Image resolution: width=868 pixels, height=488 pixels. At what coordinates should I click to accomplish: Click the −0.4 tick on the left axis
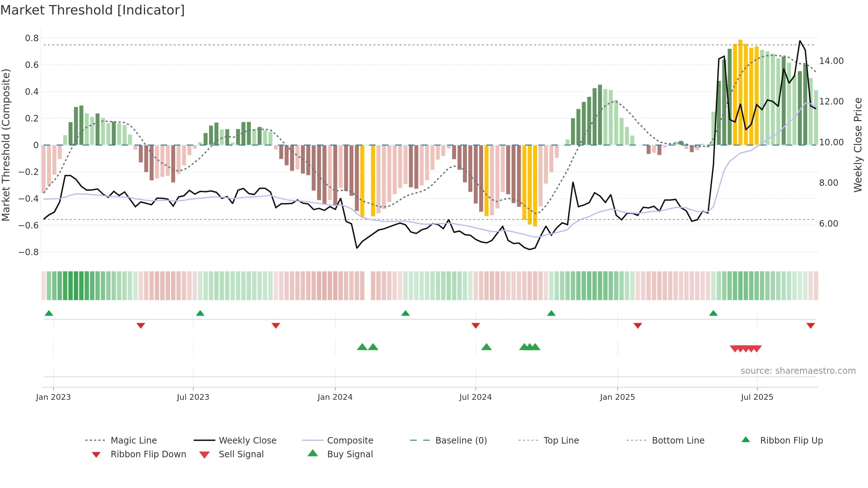[29, 199]
